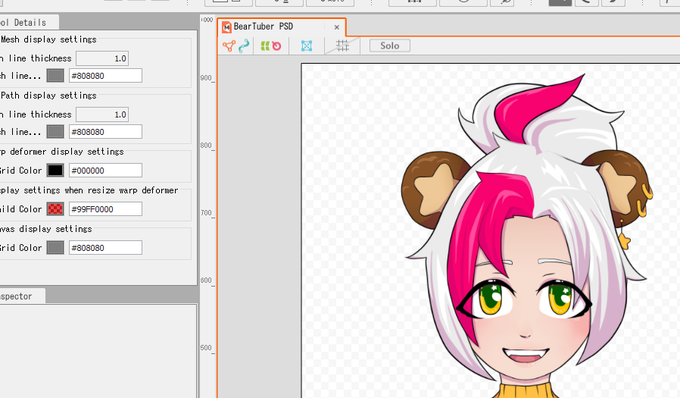Open the Path line color swatch
The width and height of the screenshot is (680, 398).
click(x=55, y=132)
